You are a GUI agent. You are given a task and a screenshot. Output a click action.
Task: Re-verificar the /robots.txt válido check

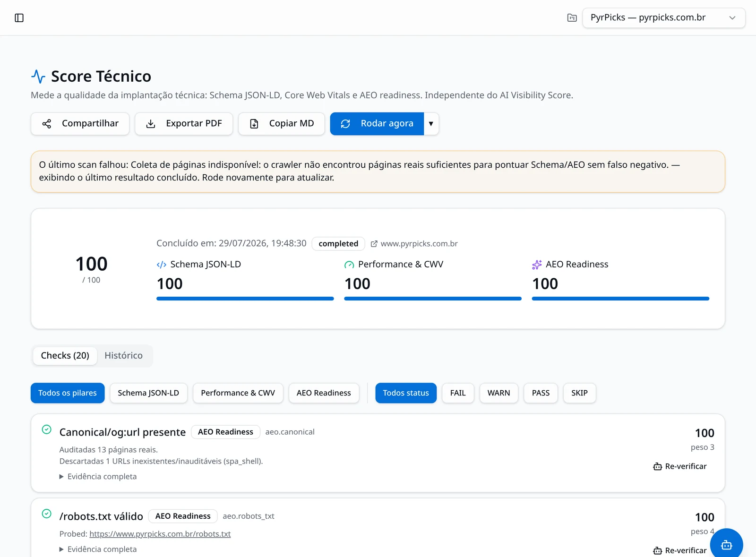pyautogui.click(x=680, y=550)
